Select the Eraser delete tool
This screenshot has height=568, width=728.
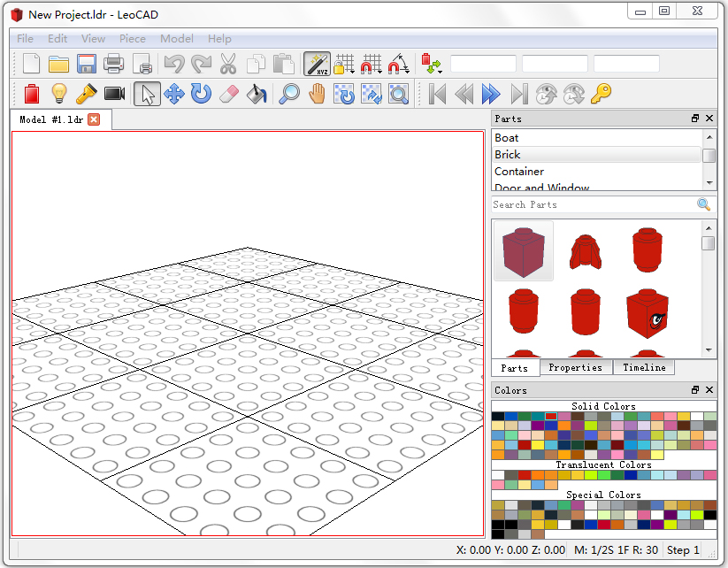pos(228,94)
